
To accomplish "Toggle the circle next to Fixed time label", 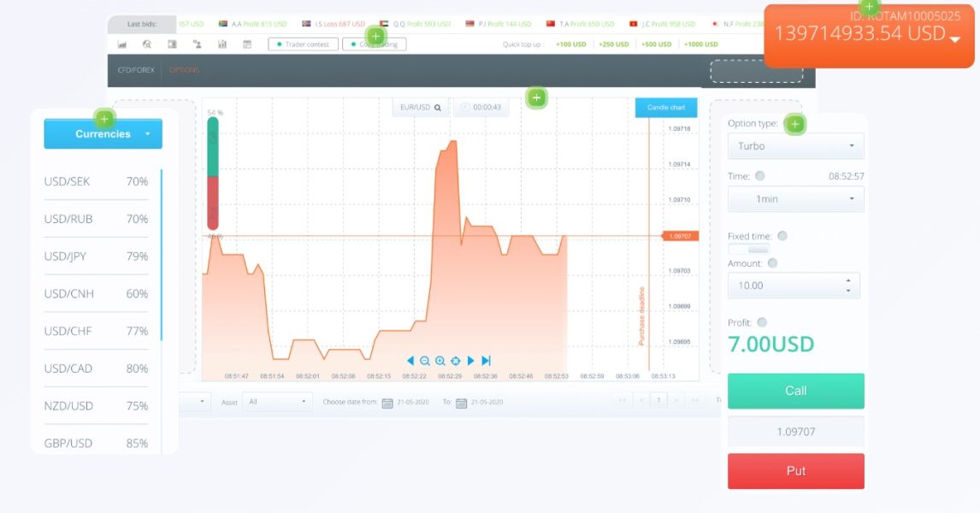I will 782,236.
